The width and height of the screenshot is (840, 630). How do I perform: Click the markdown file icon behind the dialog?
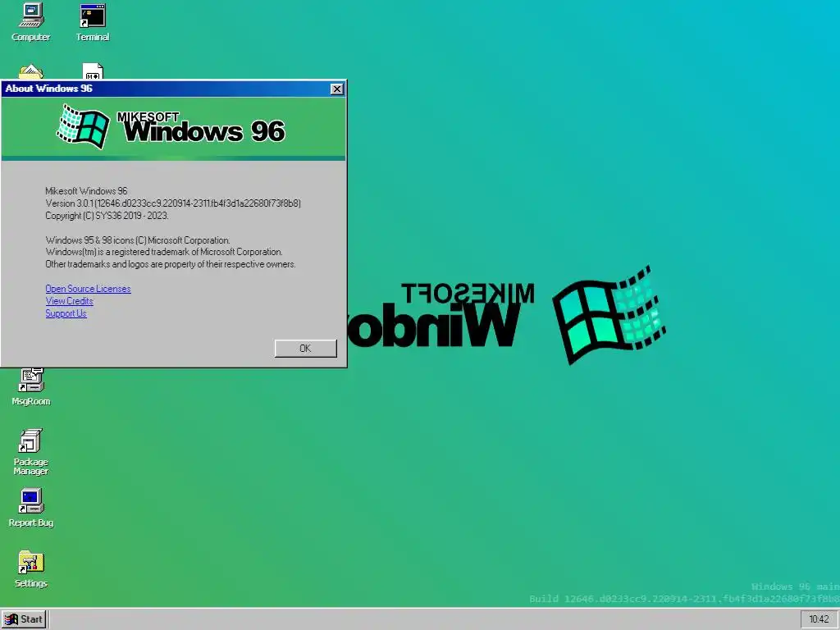tap(93, 71)
